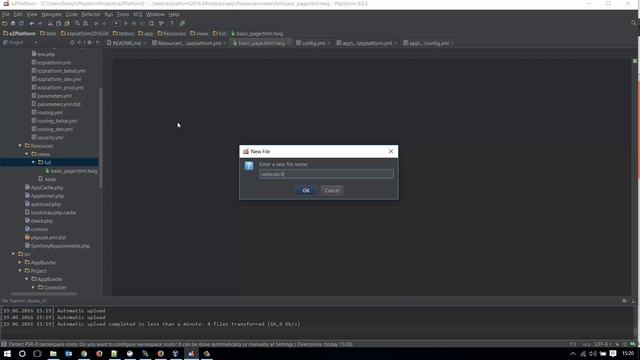Click the Save All toolbar icon

coord(13,24)
